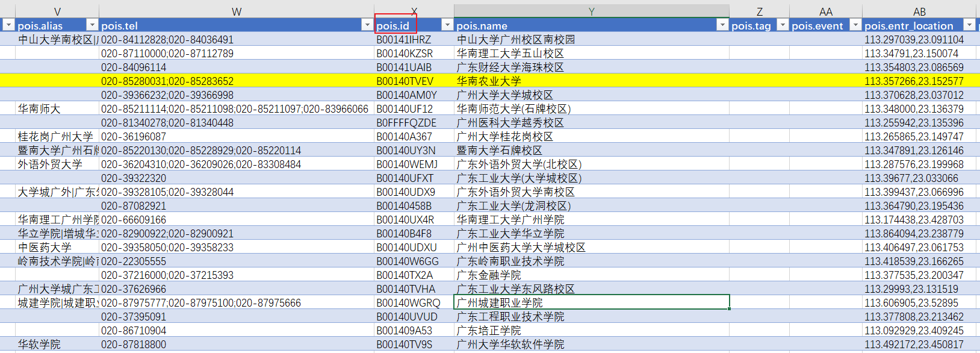Click the pois.id header cell
Viewport: 980px width, 353px height.
(x=414, y=25)
